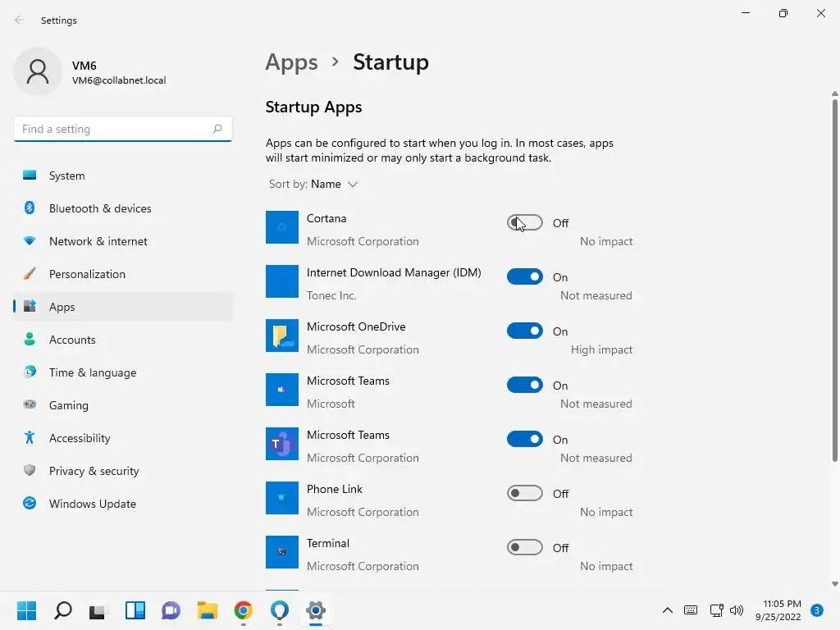Click the Phone Link app icon
840x630 pixels.
(x=282, y=498)
